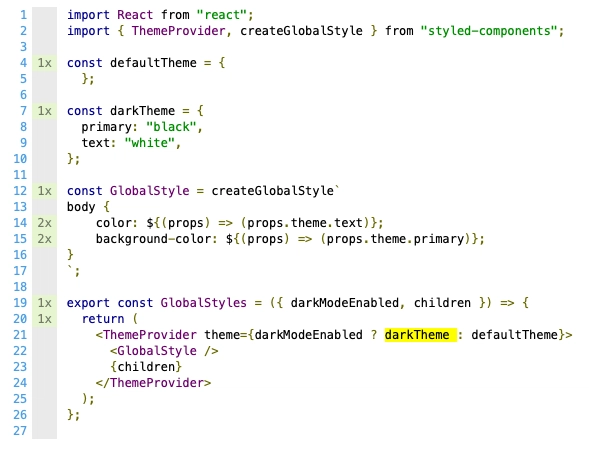Click the primary key on line 8

tap(106, 127)
